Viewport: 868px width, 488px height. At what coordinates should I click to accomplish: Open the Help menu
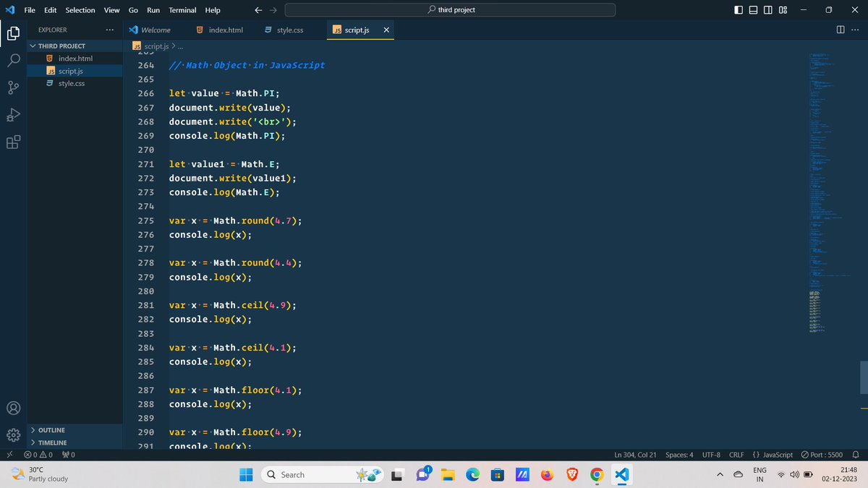click(213, 10)
